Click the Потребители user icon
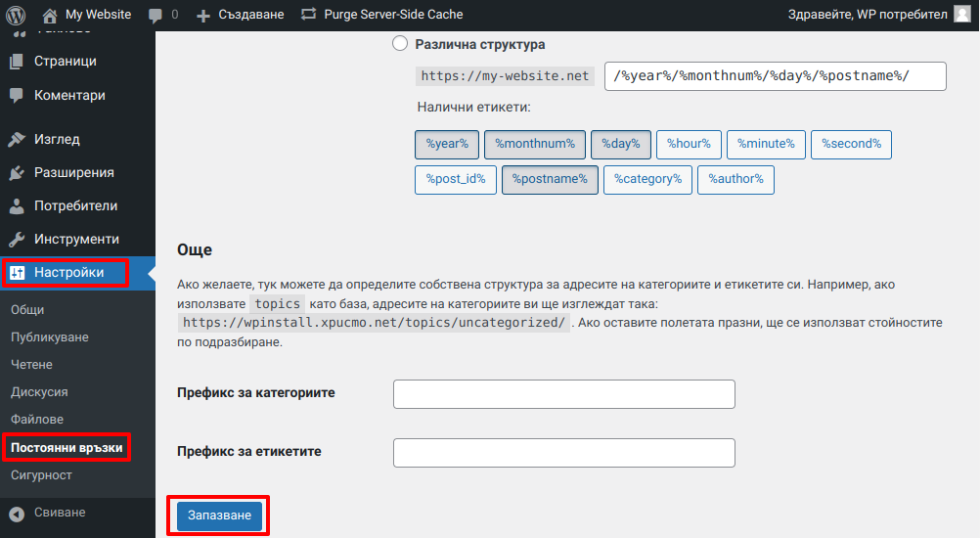This screenshot has width=980, height=538. (17, 205)
